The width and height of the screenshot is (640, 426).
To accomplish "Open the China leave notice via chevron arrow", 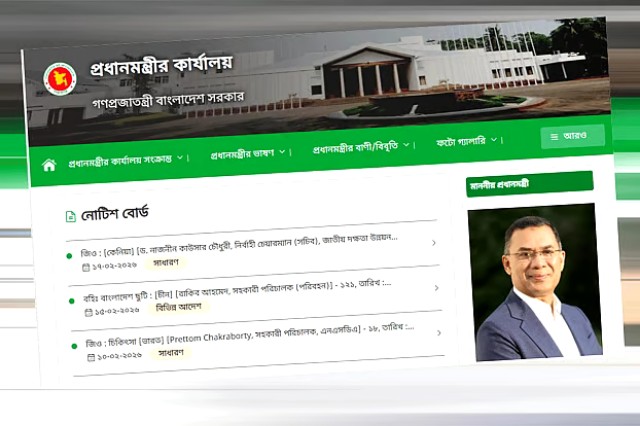I will coord(436,288).
